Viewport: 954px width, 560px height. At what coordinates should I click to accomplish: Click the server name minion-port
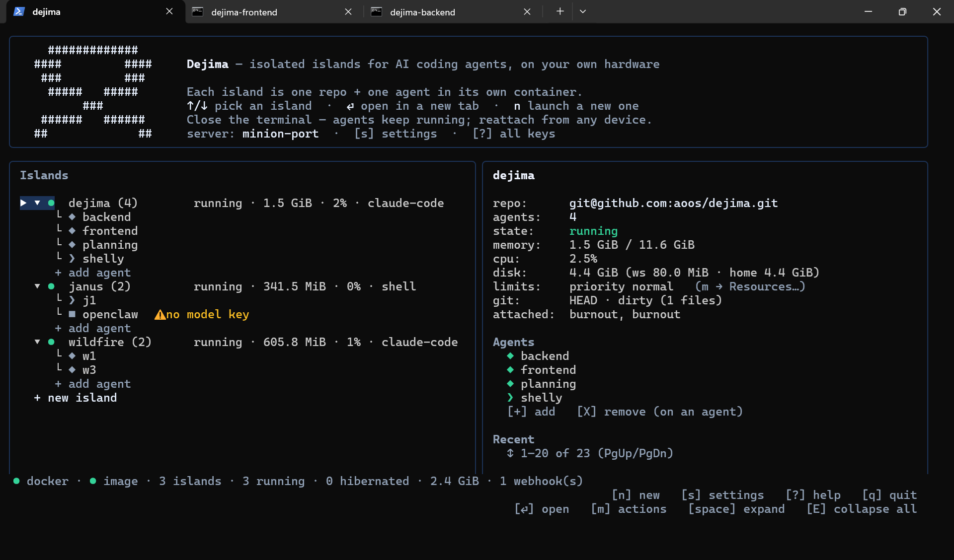point(280,134)
